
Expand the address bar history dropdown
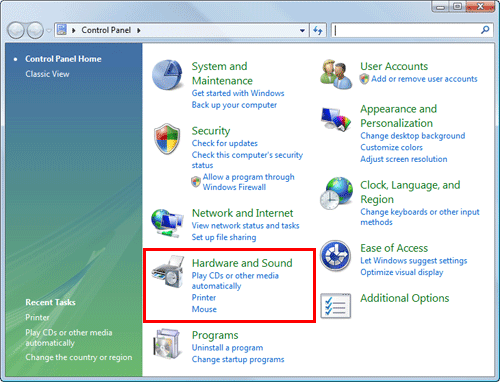(x=302, y=31)
